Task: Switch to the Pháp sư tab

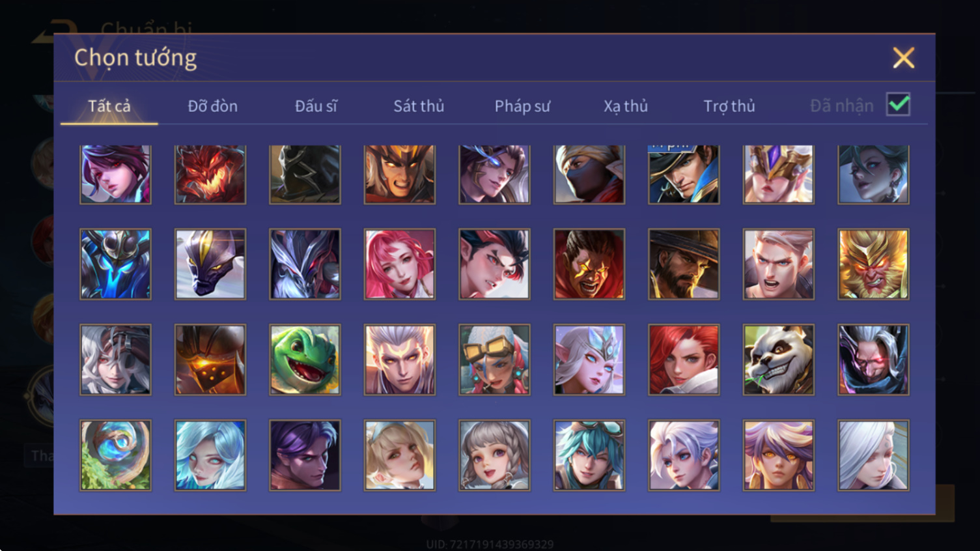Action: point(522,106)
